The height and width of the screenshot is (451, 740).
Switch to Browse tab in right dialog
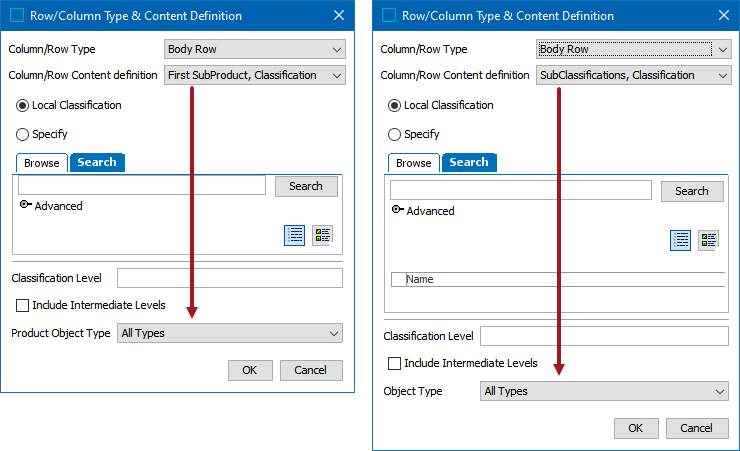point(414,163)
